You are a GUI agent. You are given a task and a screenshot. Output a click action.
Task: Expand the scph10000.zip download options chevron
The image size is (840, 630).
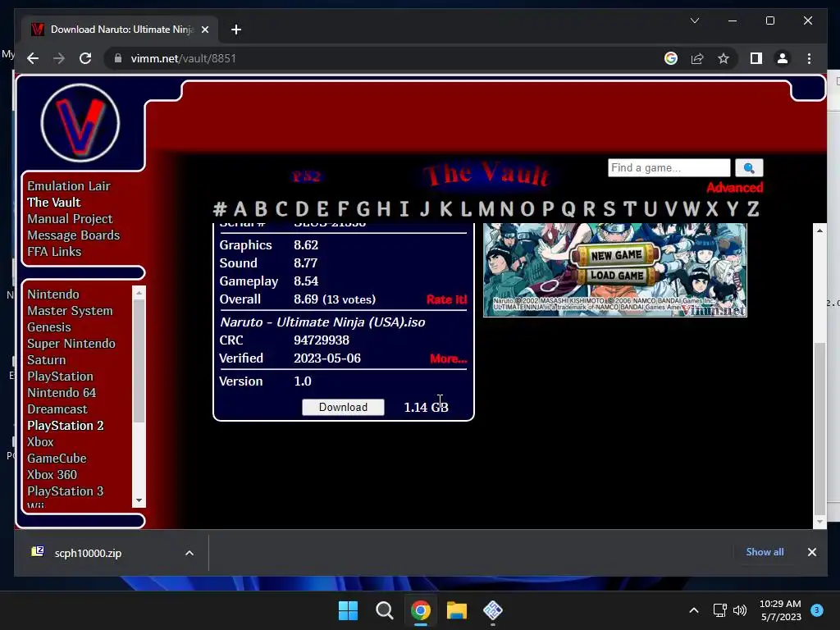tap(189, 553)
